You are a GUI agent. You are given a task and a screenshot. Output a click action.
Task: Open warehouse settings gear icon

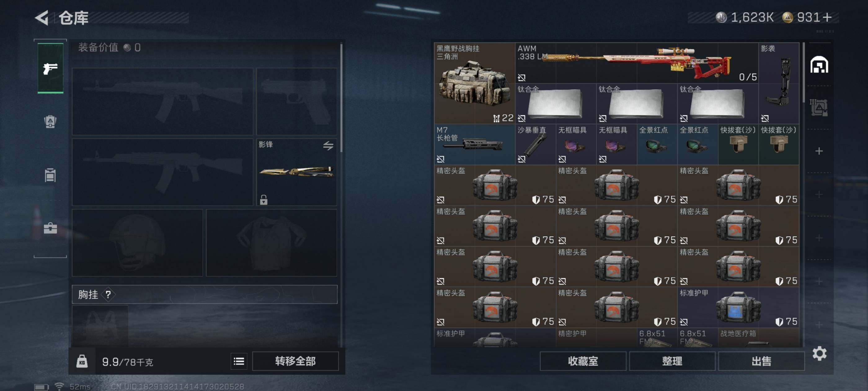tap(819, 353)
